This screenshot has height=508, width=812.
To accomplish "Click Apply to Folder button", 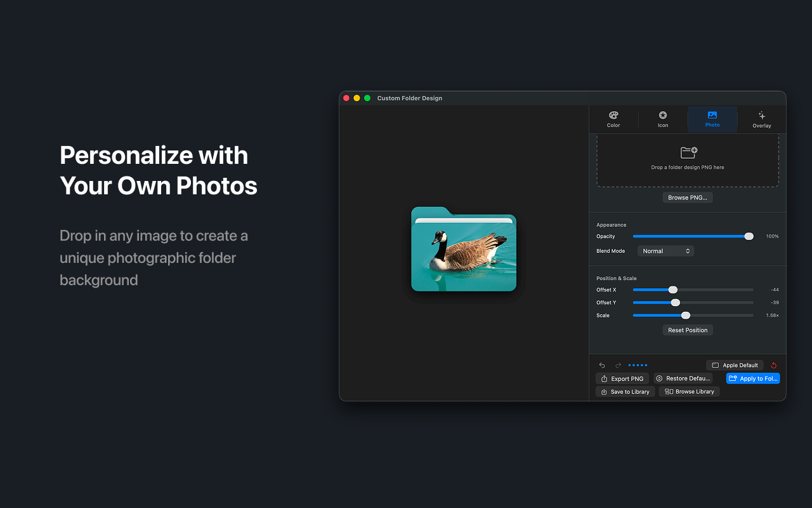I will tap(753, 378).
